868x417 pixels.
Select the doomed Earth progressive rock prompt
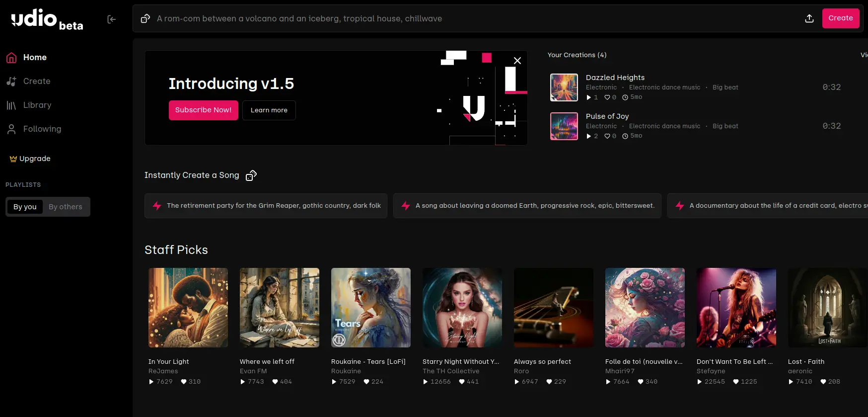click(x=527, y=206)
